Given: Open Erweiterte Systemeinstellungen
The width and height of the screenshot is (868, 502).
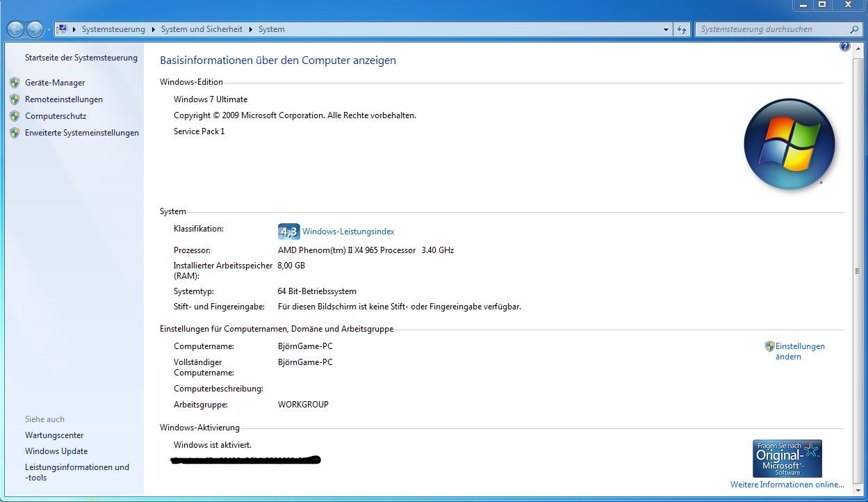Looking at the screenshot, I should coord(82,133).
